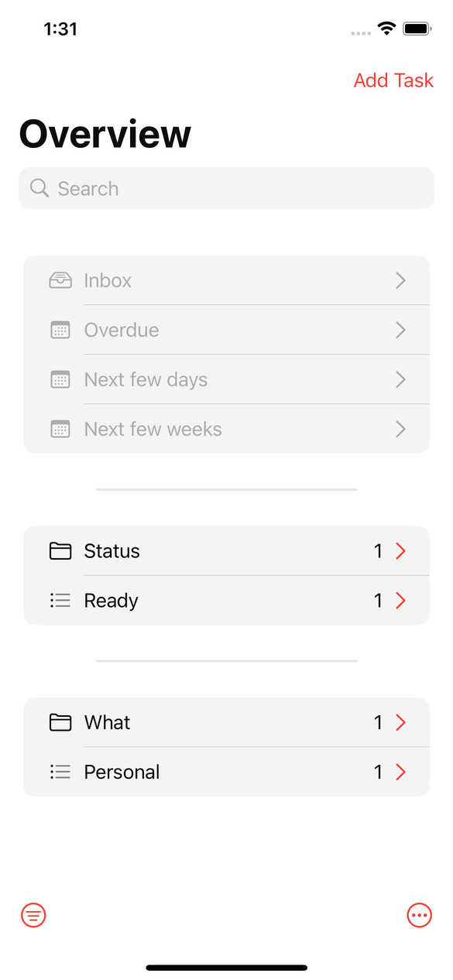
Task: Expand Personal using its red chevron
Action: tap(400, 772)
